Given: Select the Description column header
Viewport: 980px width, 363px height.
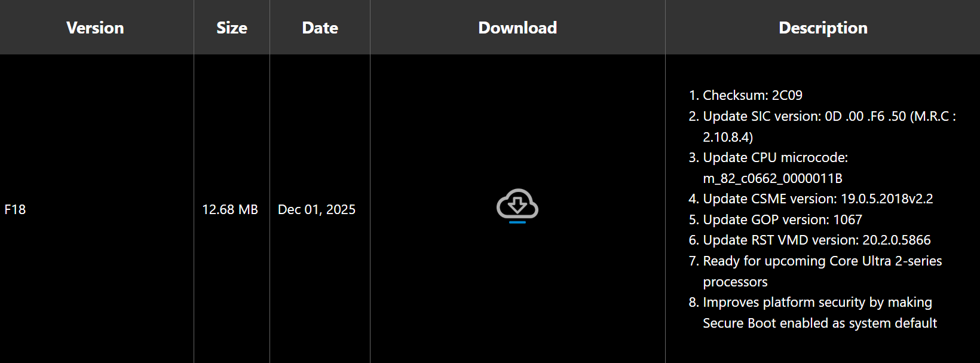Looking at the screenshot, I should (x=823, y=28).
